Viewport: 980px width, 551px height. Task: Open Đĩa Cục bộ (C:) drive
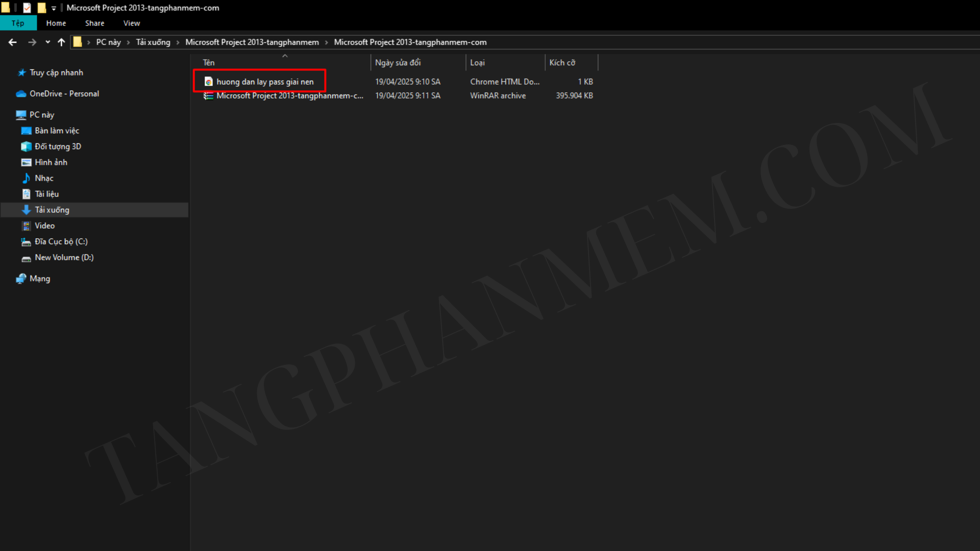(x=61, y=241)
